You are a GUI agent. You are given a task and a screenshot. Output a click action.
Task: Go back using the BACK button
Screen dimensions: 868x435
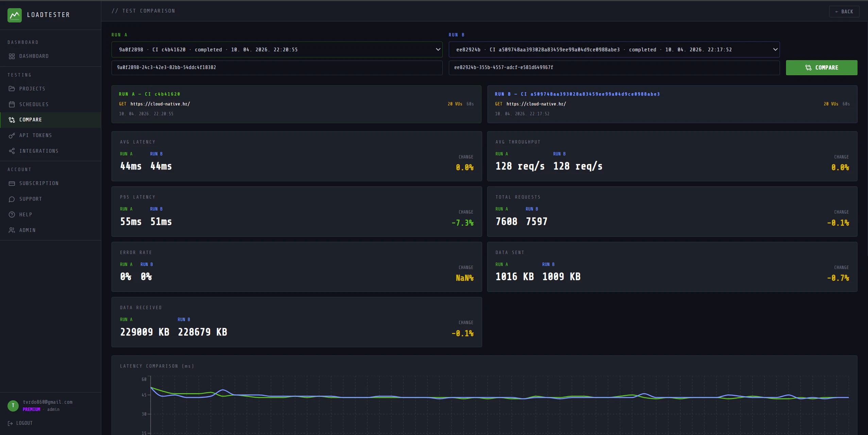845,11
